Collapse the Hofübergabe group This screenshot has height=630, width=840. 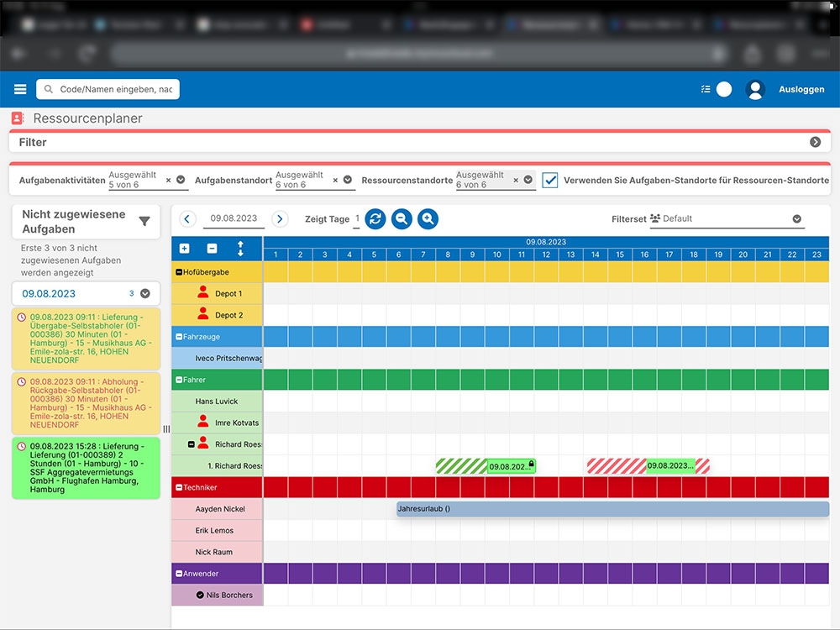pyautogui.click(x=179, y=272)
